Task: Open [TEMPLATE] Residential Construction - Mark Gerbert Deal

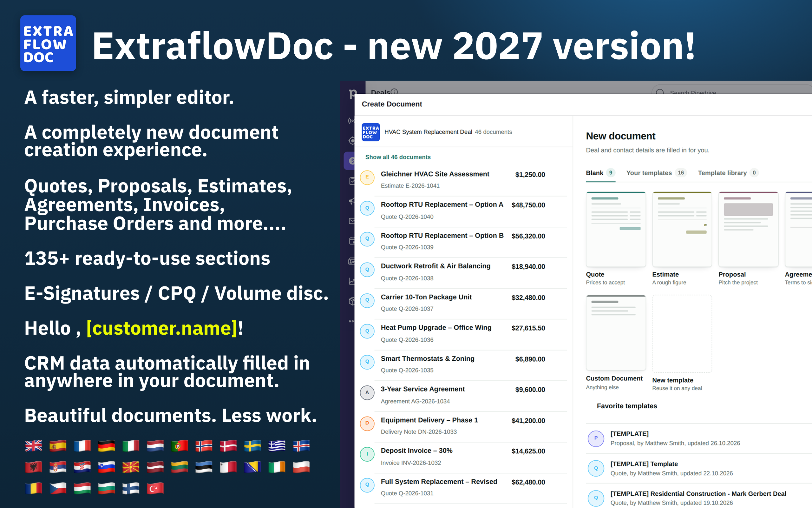Action: [698, 493]
